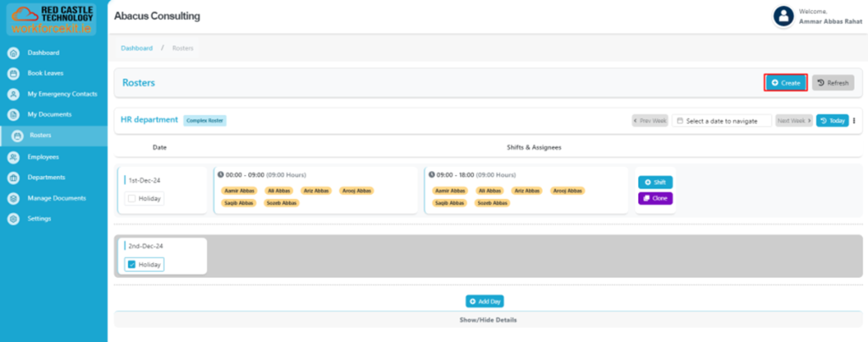
Task: Click the Departments sidebar icon
Action: point(14,178)
